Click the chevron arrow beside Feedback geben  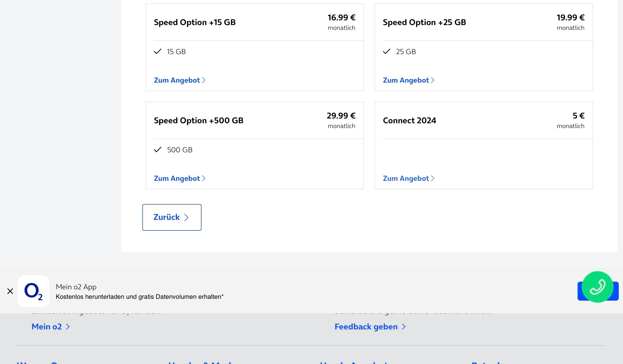(x=404, y=327)
